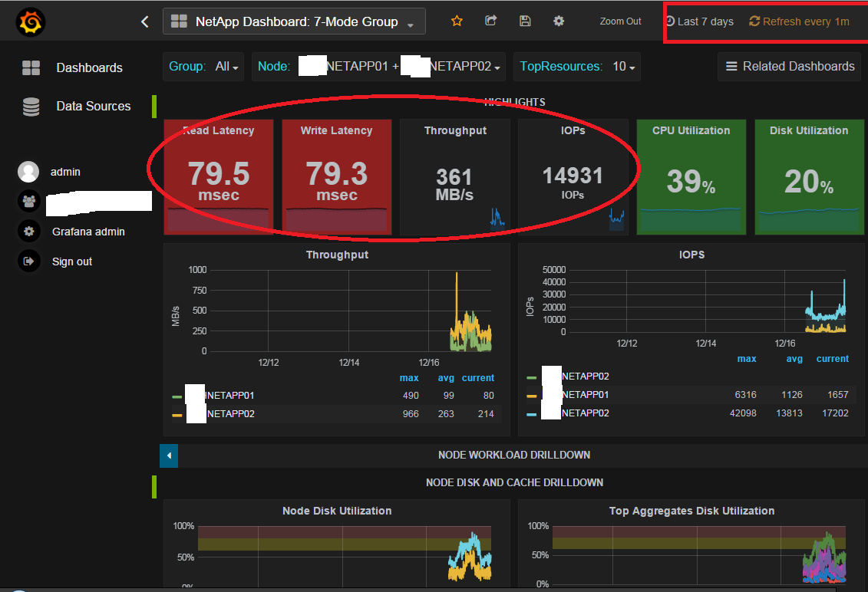Viewport: 868px width, 592px height.
Task: Click the Grafana admin gear icon
Action: (x=29, y=232)
